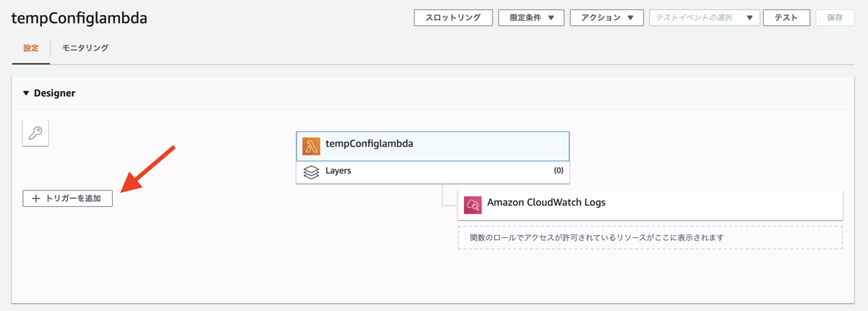868x311 pixels.
Task: Collapse the Designer section
Action: point(27,93)
